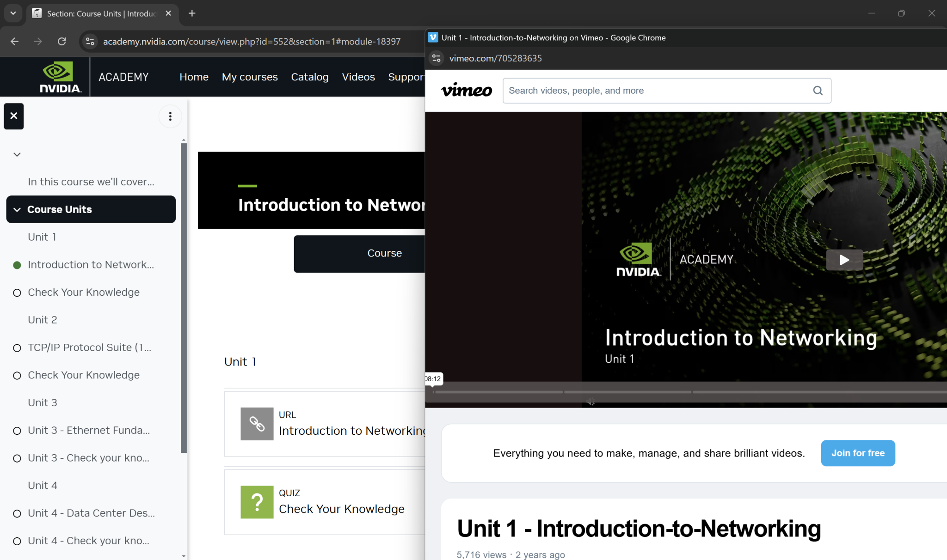This screenshot has height=560, width=947.
Task: Toggle completion circle for Check Your Knowledge
Action: pos(17,292)
